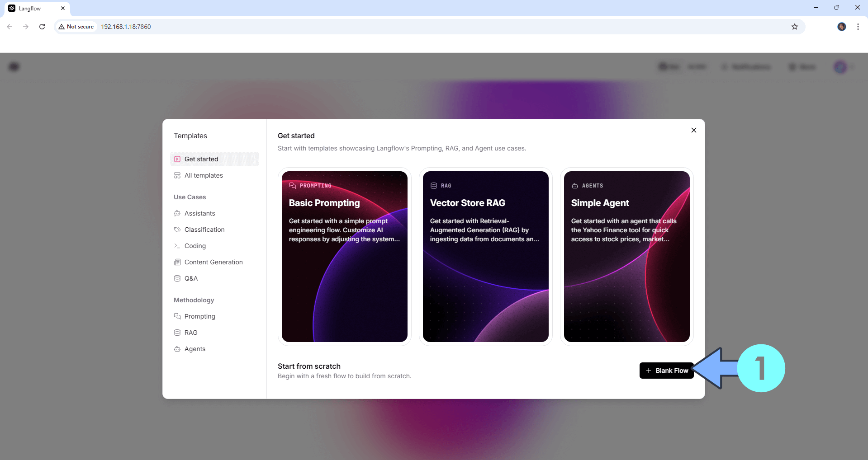Click the 'Templates' sidebar title

[x=190, y=136]
